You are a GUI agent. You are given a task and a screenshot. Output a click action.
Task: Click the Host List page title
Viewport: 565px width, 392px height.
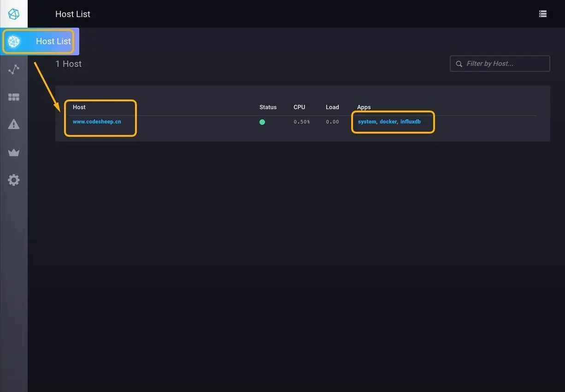[x=73, y=14]
